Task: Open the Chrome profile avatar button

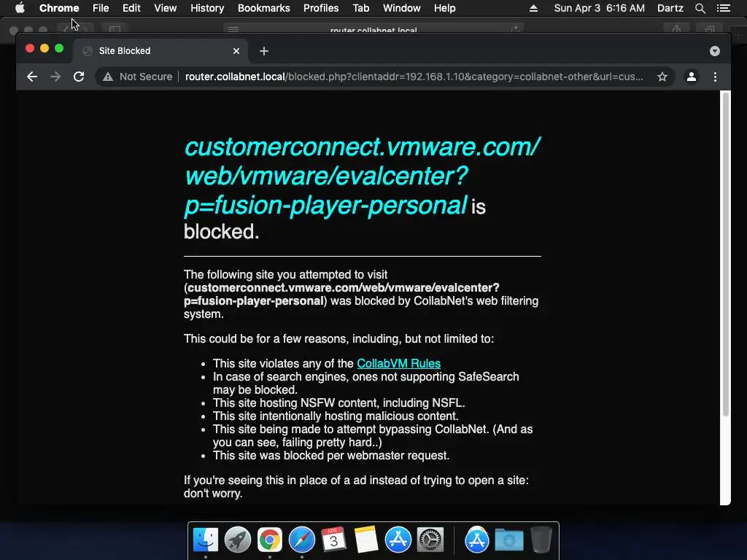Action: click(x=692, y=77)
